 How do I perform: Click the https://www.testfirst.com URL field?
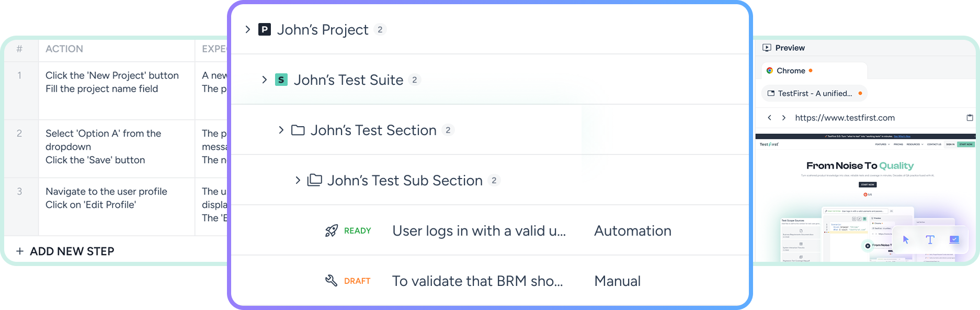(845, 118)
